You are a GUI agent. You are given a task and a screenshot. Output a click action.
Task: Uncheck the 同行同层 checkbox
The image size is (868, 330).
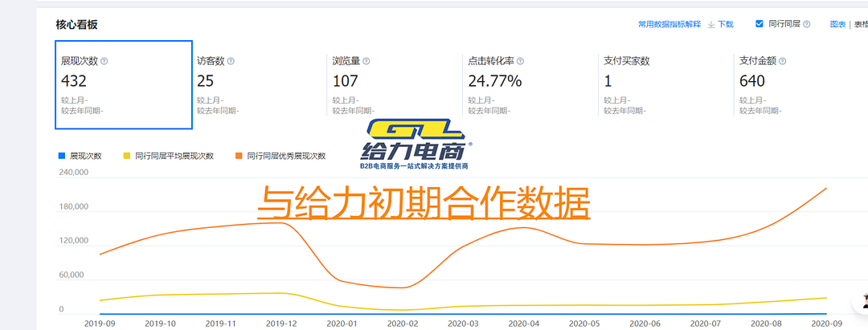click(759, 24)
